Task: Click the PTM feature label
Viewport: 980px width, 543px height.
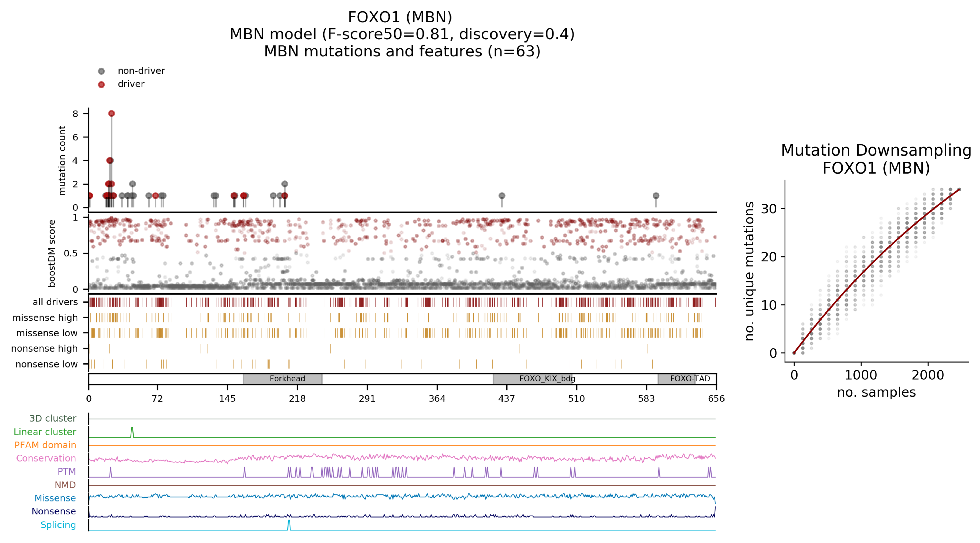Action: pyautogui.click(x=67, y=471)
